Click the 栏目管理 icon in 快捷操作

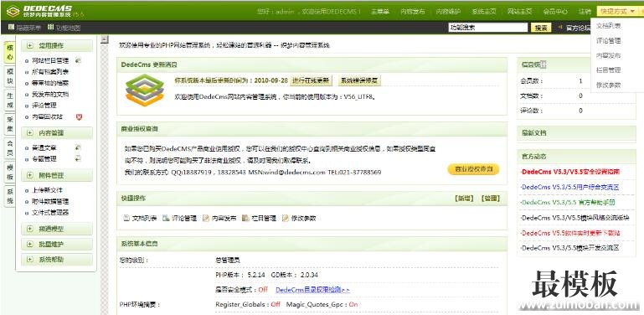point(245,218)
